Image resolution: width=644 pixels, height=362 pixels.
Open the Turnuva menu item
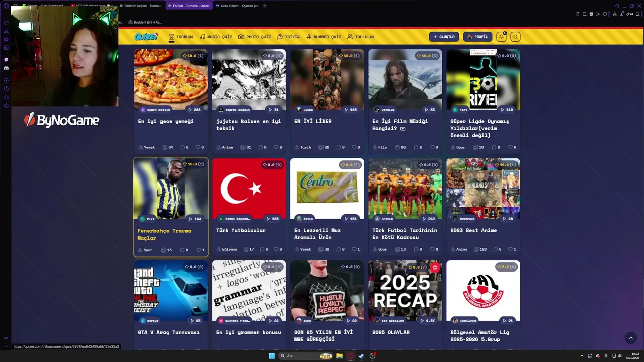tap(181, 37)
